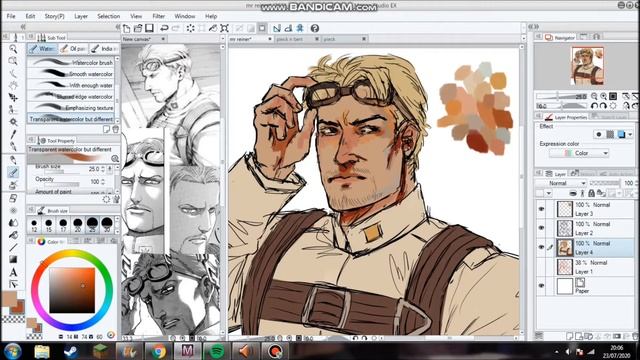Image resolution: width=640 pixels, height=360 pixels.
Task: Select the active Brush tool
Action: click(13, 172)
